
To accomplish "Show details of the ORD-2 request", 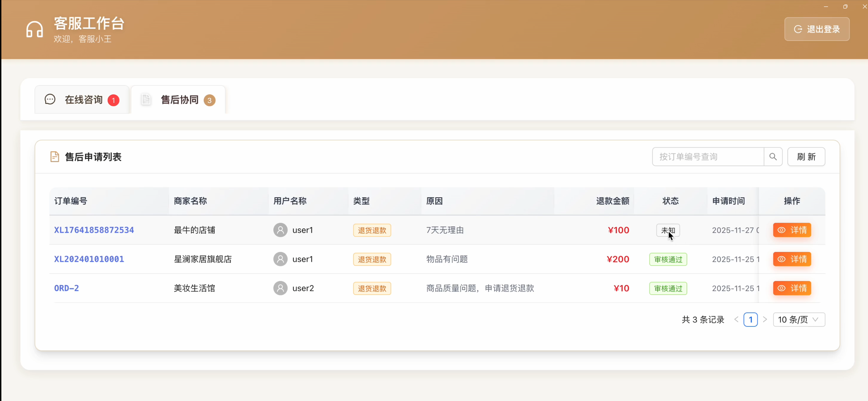I will 792,288.
